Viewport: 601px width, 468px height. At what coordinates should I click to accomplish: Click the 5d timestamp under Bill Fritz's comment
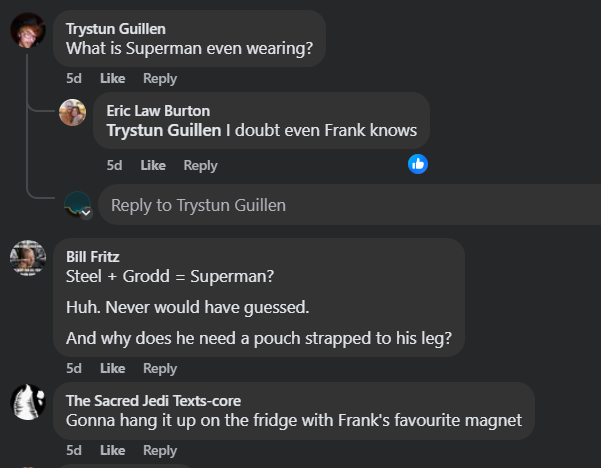tap(74, 368)
